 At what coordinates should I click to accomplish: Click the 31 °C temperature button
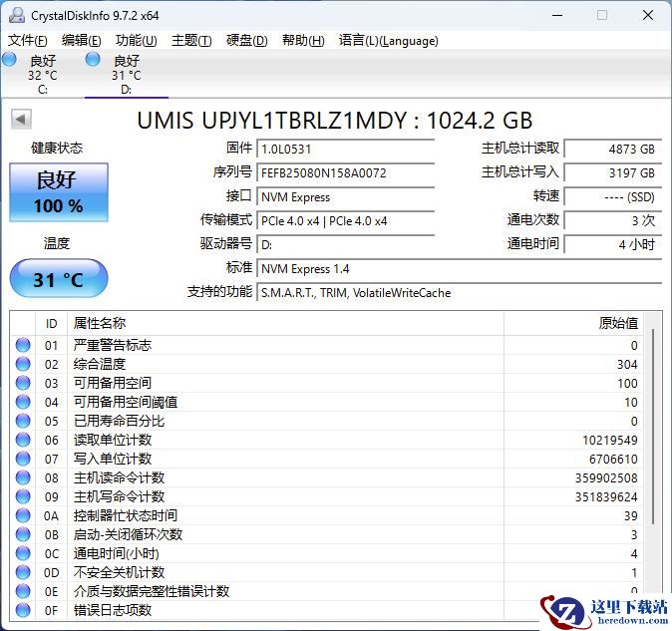coord(58,279)
